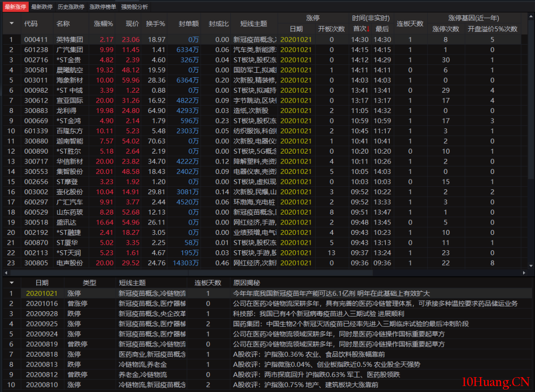Sort by the 封单额 column header
The width and height of the screenshot is (535, 392).
click(189, 23)
